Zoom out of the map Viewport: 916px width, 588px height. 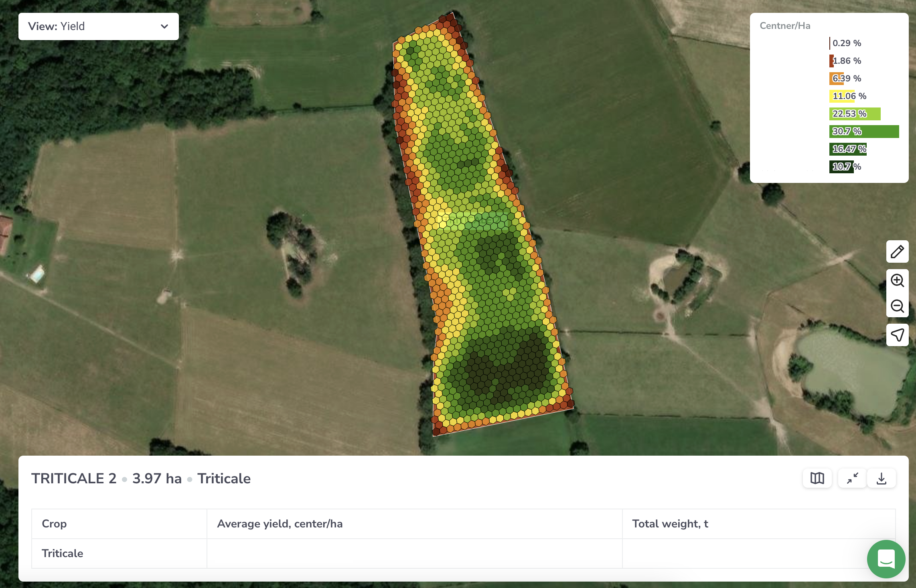pyautogui.click(x=897, y=306)
